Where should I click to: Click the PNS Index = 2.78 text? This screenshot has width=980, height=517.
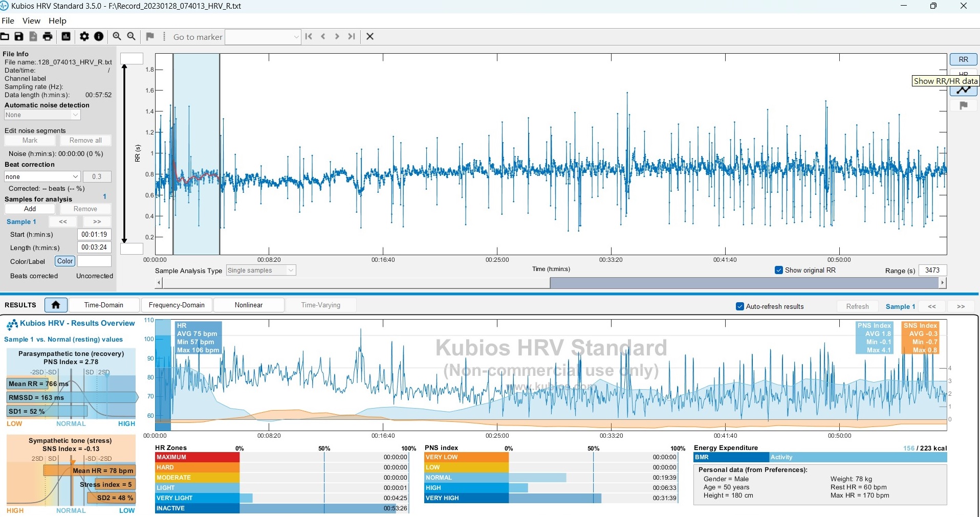coord(71,362)
